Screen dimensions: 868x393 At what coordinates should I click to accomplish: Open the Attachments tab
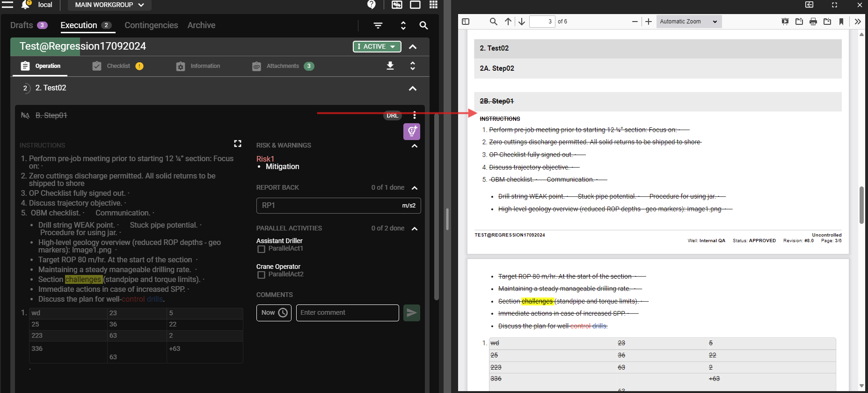coord(283,66)
